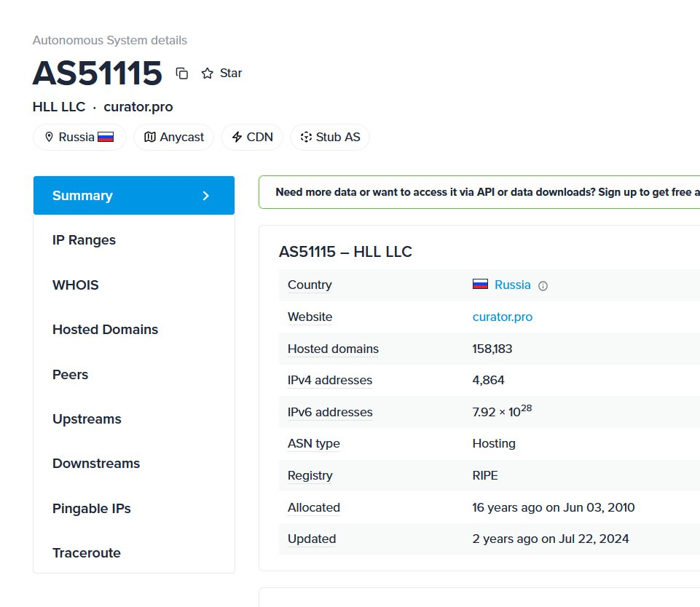Image resolution: width=700 pixels, height=607 pixels.
Task: Click the map icon in the Anycast tag
Action: pyautogui.click(x=150, y=137)
